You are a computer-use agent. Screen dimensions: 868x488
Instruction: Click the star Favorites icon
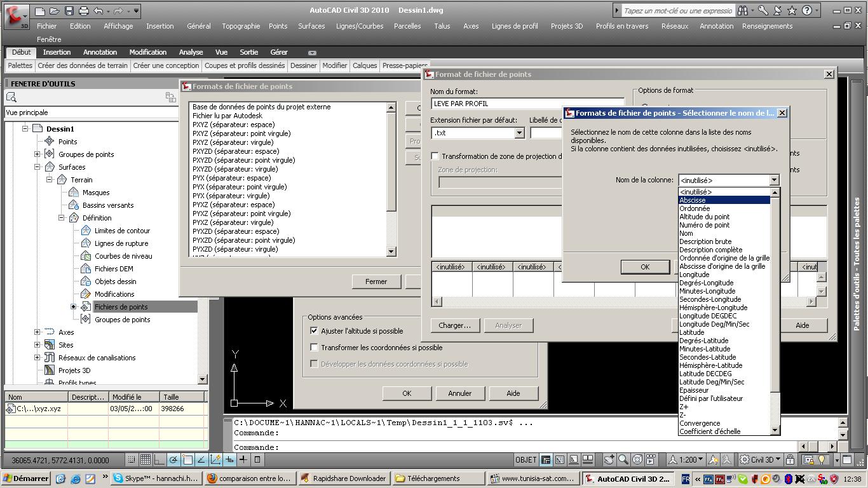792,11
